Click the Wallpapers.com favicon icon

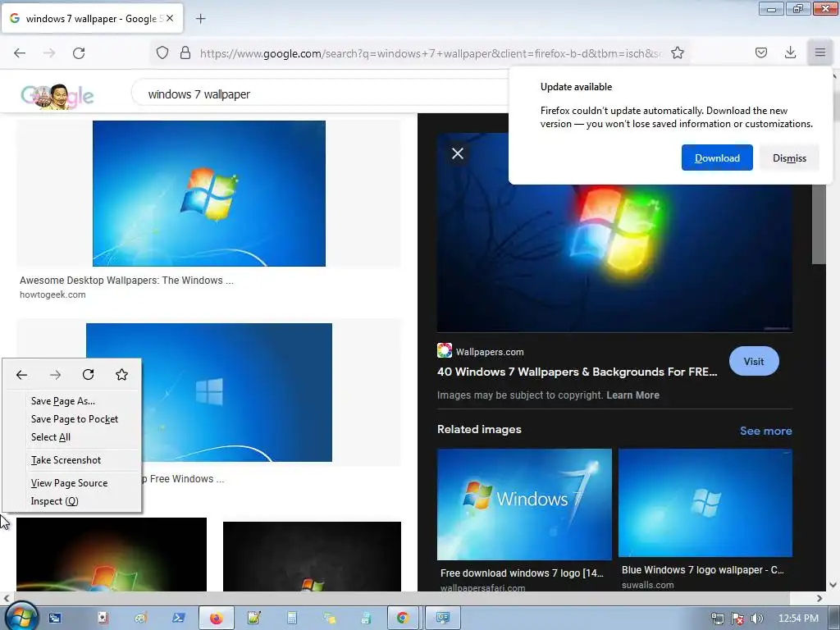point(444,351)
